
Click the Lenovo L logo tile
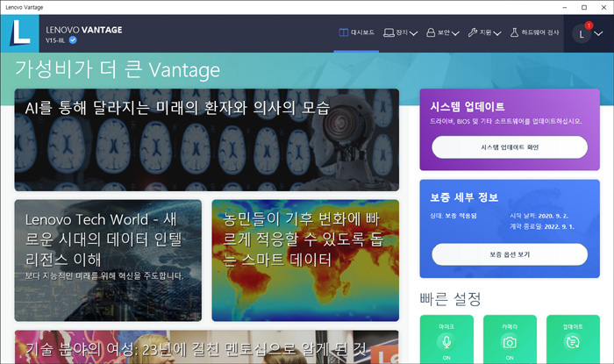click(x=19, y=33)
